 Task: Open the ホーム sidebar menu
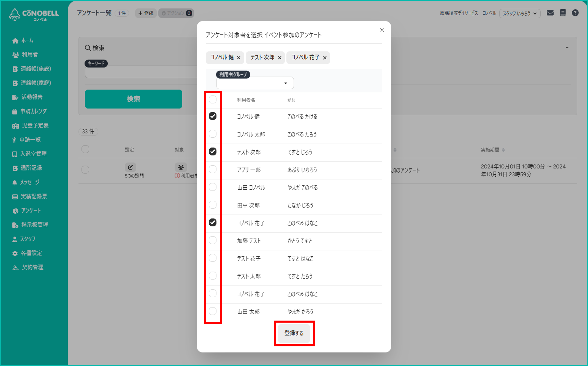pos(23,40)
